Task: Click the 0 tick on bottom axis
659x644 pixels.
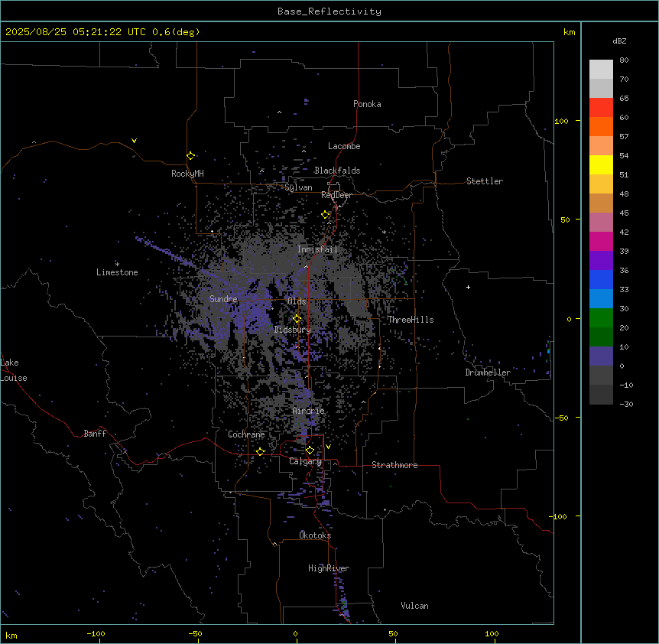Action: coord(295,633)
